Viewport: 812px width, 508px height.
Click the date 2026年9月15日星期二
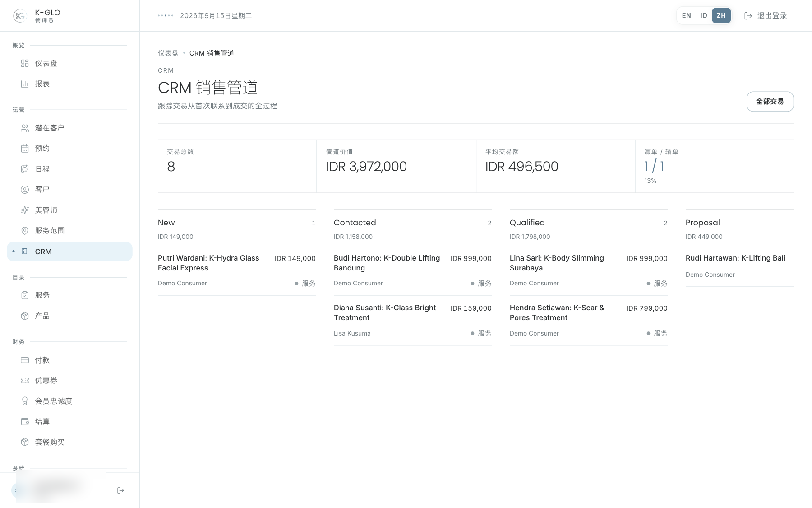[x=216, y=16]
